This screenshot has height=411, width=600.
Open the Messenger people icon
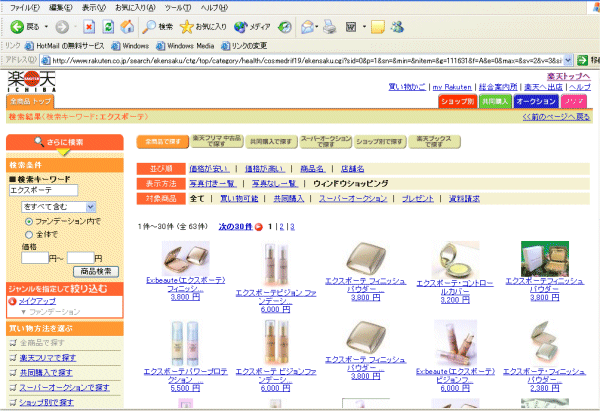click(397, 27)
